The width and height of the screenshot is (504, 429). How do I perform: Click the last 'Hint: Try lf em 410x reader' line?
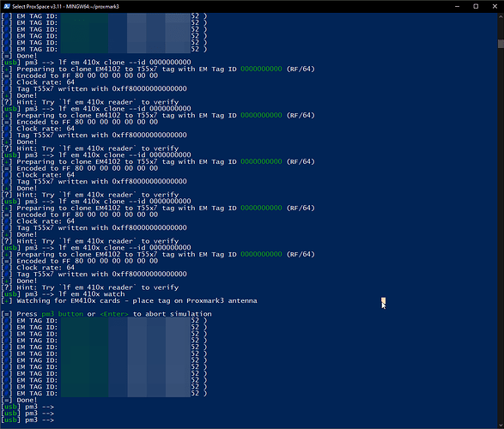point(90,287)
